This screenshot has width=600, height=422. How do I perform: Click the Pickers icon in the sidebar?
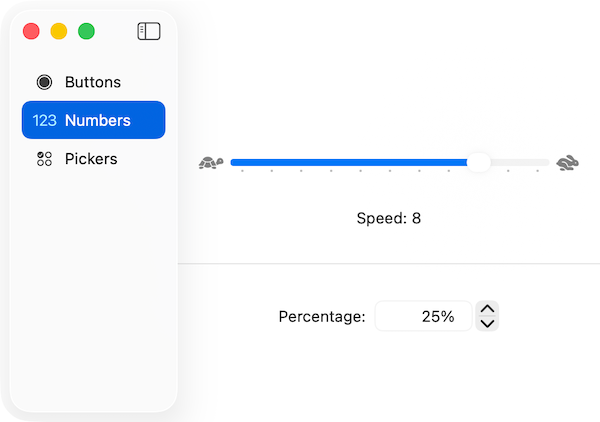44,158
